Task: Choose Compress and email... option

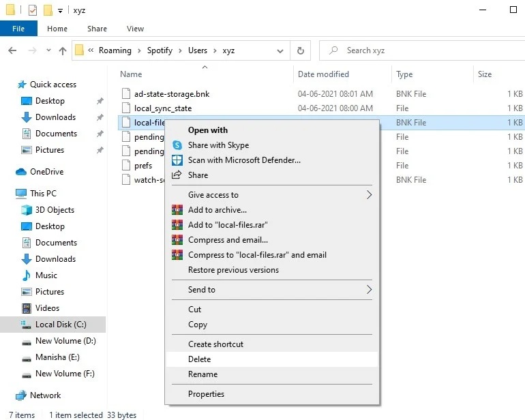Action: [x=228, y=240]
